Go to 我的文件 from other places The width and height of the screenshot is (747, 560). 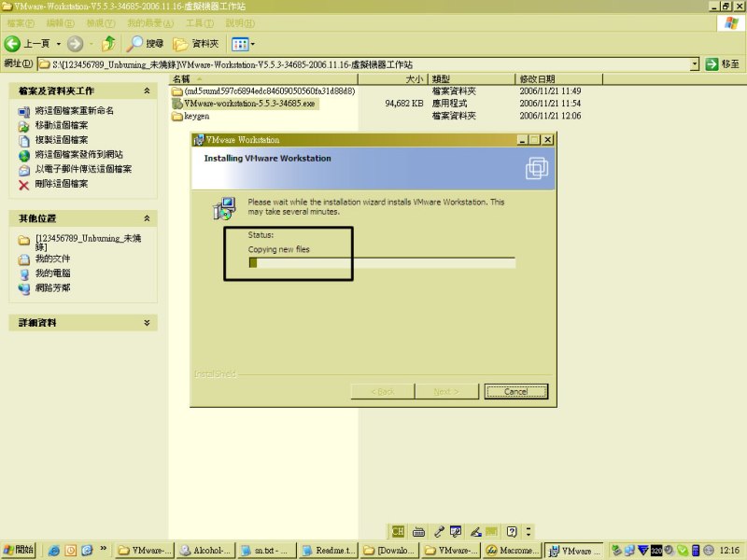tap(52, 259)
